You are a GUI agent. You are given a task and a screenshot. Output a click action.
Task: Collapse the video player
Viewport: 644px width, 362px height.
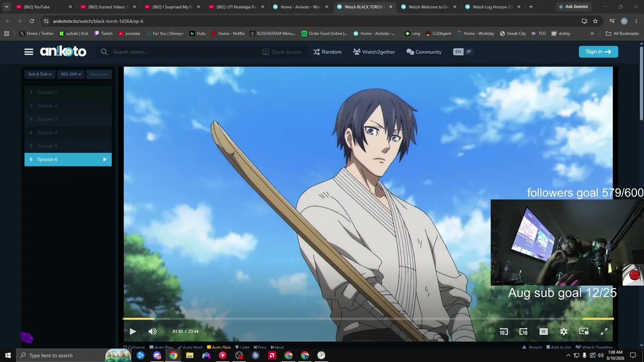(x=134, y=347)
